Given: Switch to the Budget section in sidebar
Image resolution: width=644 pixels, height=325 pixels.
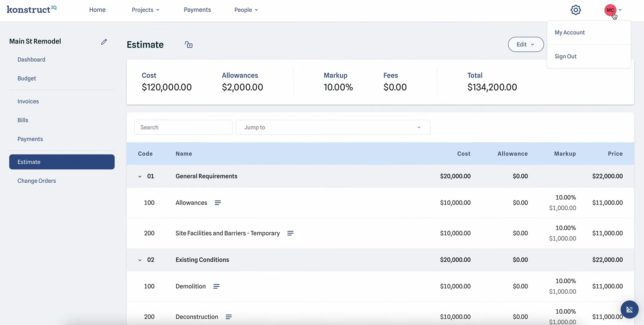Looking at the screenshot, I should click(27, 78).
